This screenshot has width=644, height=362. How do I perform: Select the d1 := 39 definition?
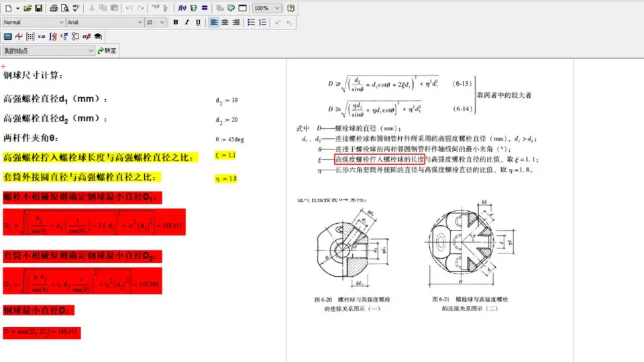pyautogui.click(x=227, y=101)
